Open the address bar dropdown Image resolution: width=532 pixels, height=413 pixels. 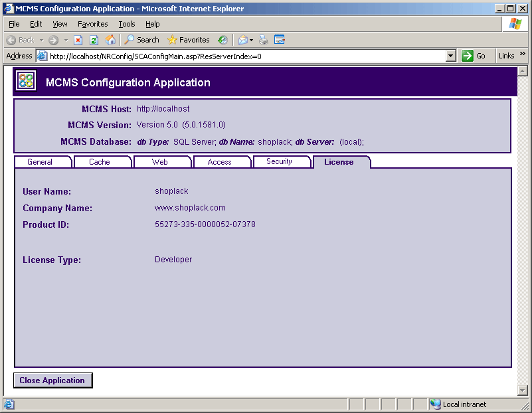(x=450, y=56)
